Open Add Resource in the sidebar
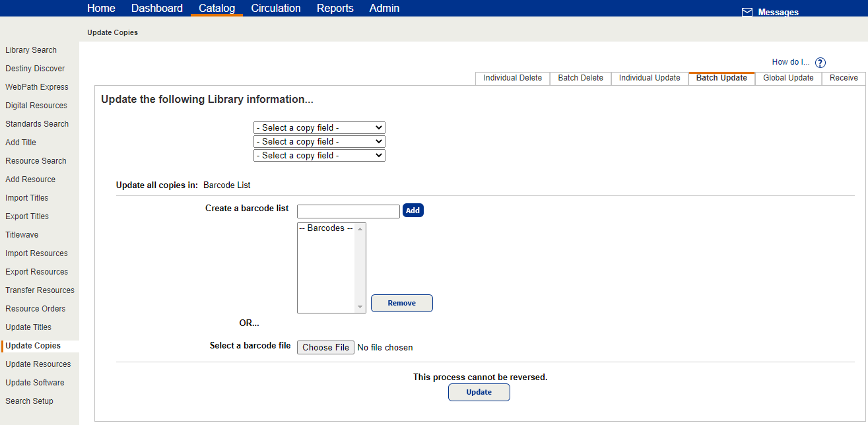The width and height of the screenshot is (868, 425). click(30, 180)
